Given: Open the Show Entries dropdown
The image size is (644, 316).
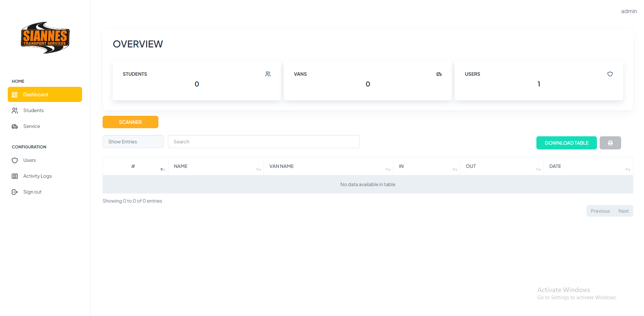Looking at the screenshot, I should pyautogui.click(x=133, y=142).
